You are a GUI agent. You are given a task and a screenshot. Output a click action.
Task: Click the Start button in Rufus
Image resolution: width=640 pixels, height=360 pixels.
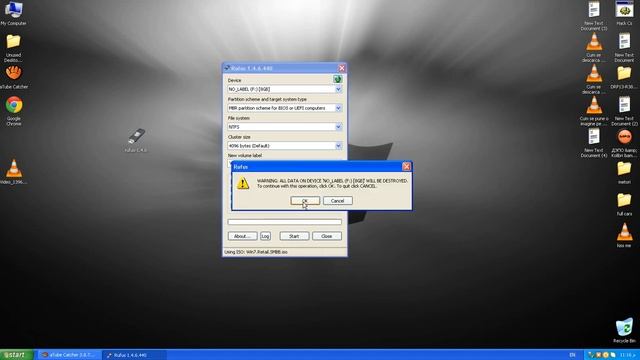click(294, 236)
